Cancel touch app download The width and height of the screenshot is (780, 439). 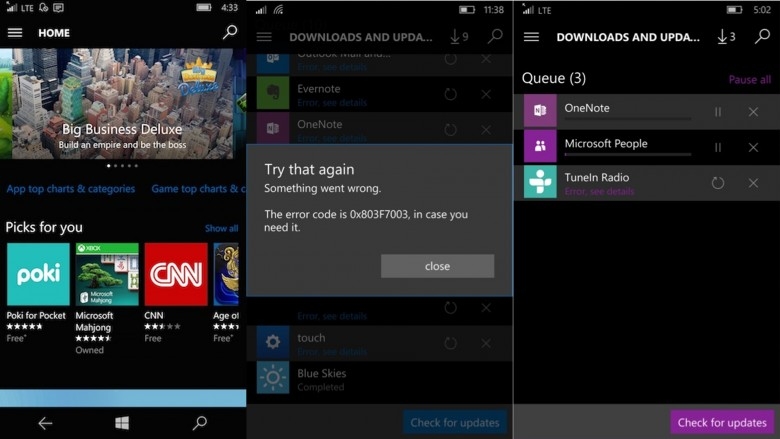[x=486, y=343]
